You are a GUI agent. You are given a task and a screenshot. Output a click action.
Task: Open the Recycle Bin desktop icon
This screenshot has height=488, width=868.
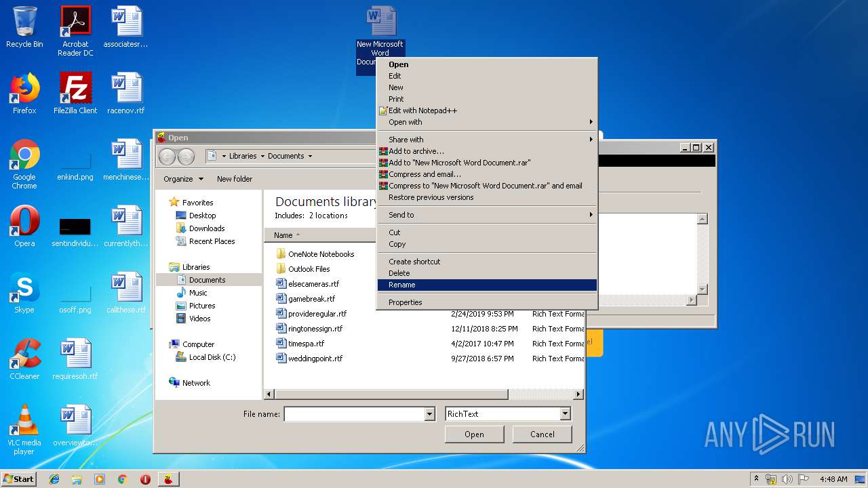(24, 27)
